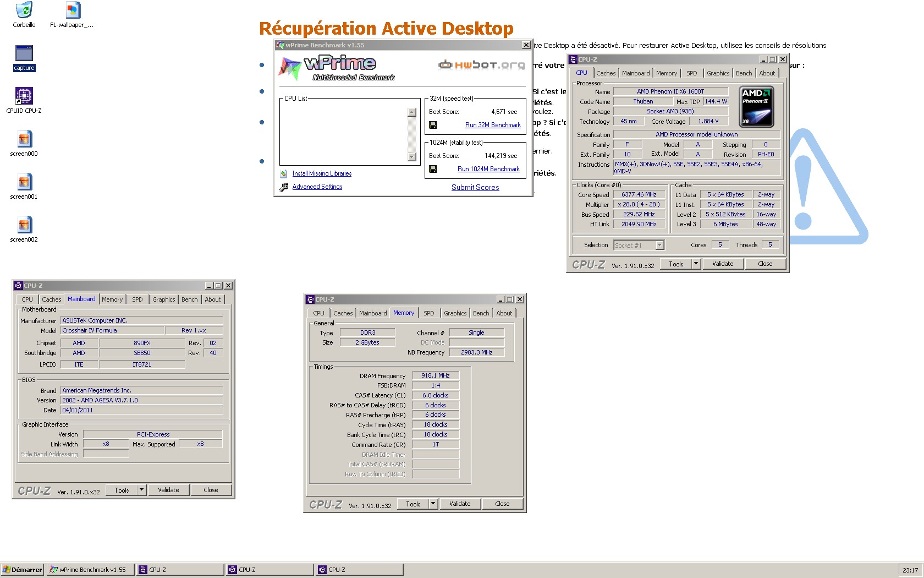
Task: Click the DRAM Frequency 918.1 MHz value
Action: [436, 375]
